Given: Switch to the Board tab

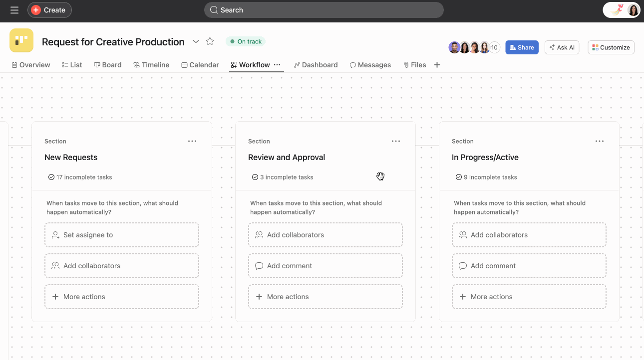Looking at the screenshot, I should point(107,65).
